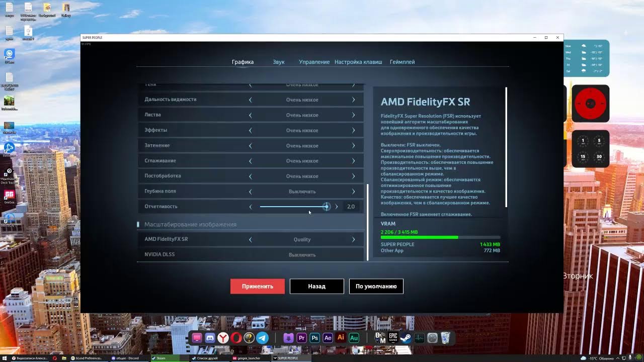Click the Назад button
The width and height of the screenshot is (644, 362).
click(x=317, y=286)
